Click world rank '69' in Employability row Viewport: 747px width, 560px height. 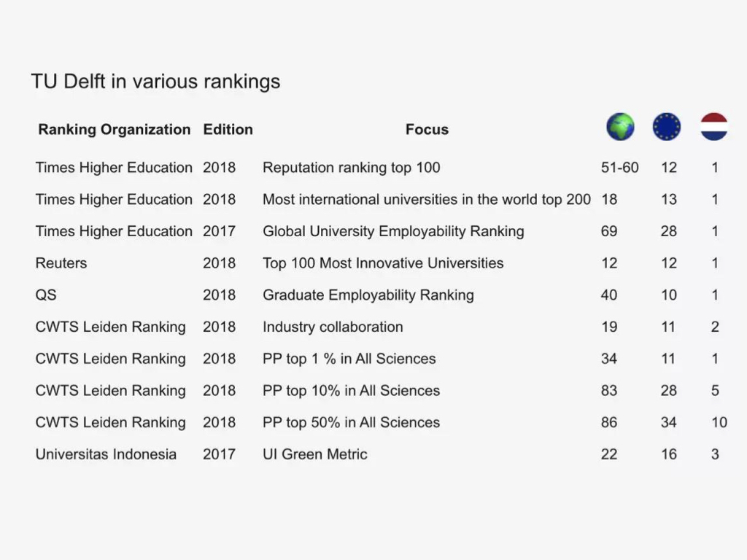coord(609,231)
